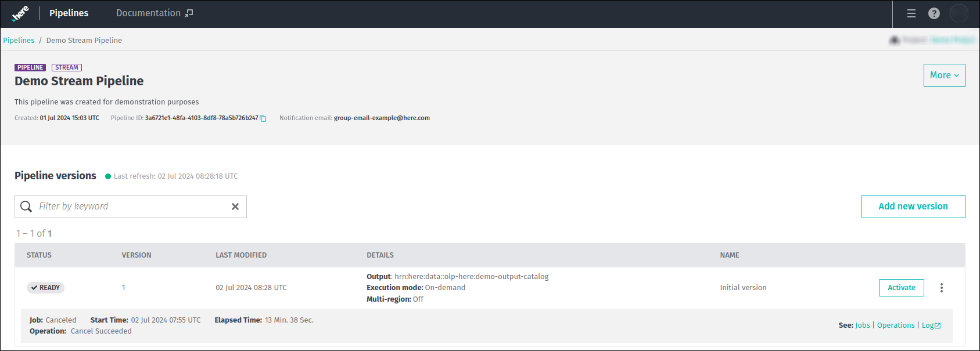
Task: Open the user profile avatar
Action: [959, 13]
